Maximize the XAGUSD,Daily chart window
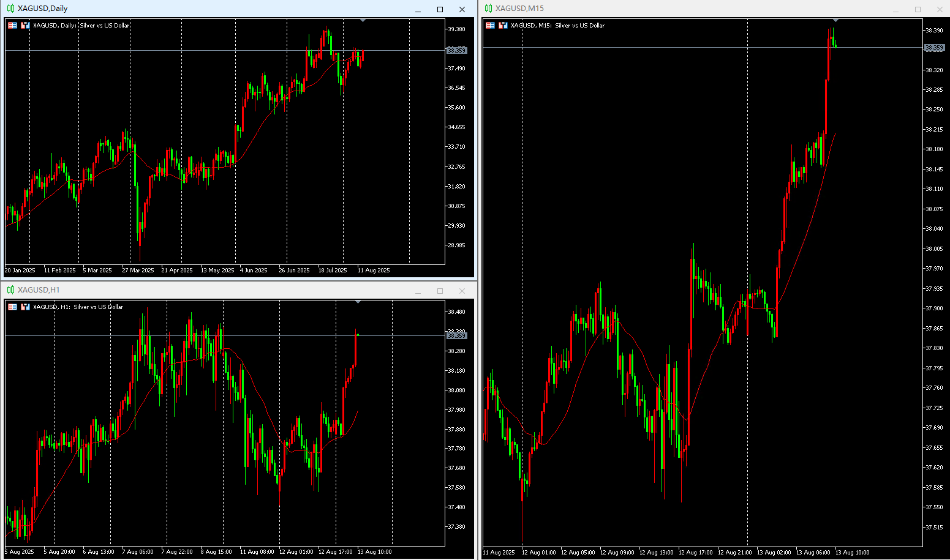The image size is (950, 560). [x=440, y=9]
